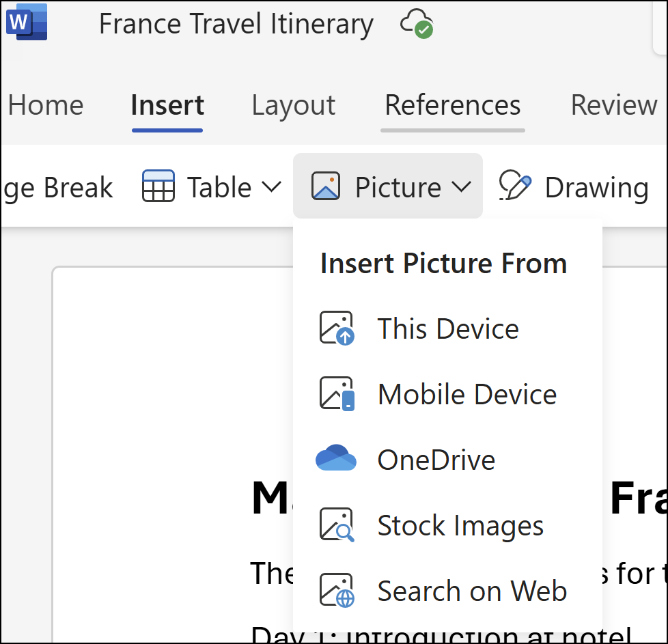Switch to the Home tab

pyautogui.click(x=45, y=105)
